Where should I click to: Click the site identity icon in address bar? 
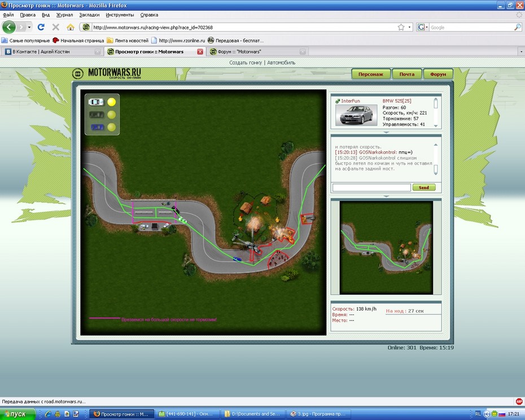pyautogui.click(x=86, y=27)
